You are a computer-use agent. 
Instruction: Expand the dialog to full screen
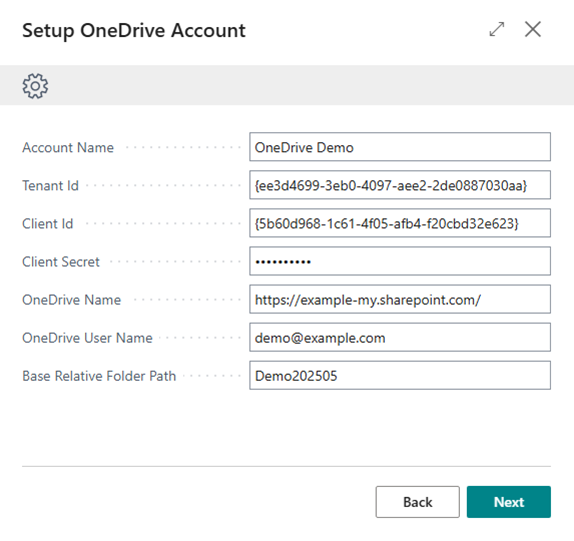[x=497, y=29]
